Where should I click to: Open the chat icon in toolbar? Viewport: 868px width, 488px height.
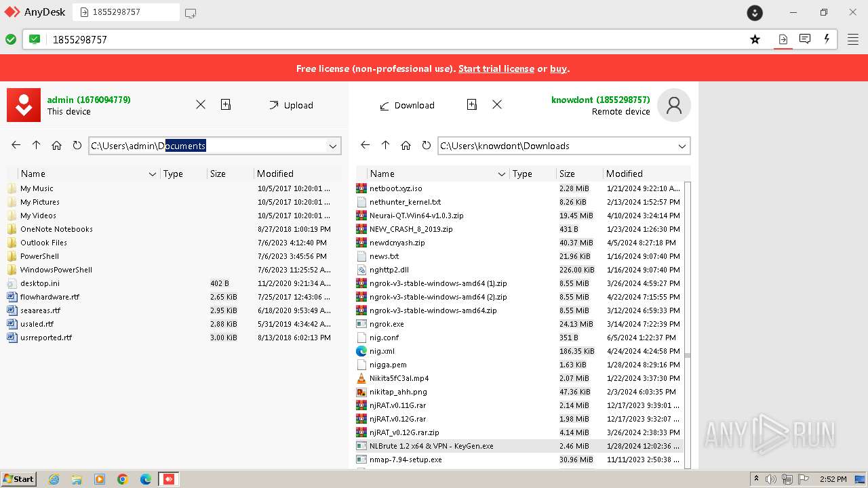click(x=805, y=39)
